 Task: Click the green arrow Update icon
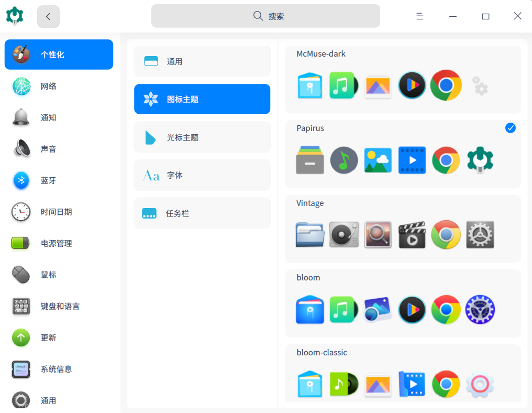pos(21,338)
